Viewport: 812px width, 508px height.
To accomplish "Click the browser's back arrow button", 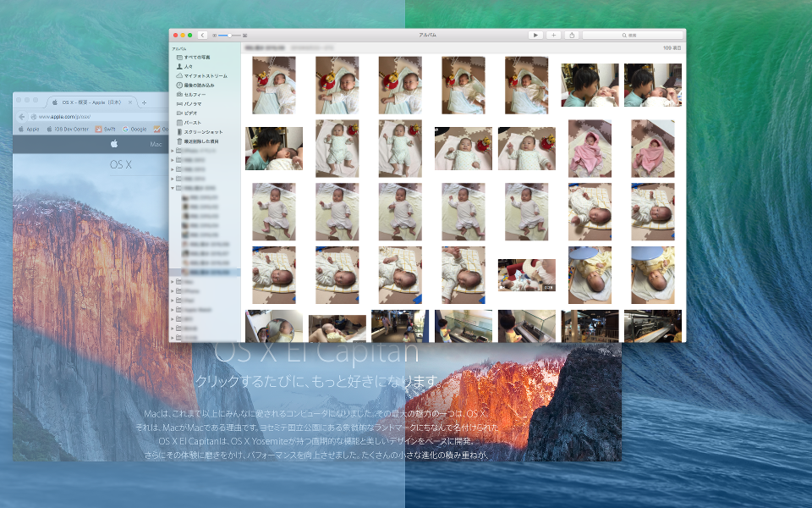I will point(22,117).
